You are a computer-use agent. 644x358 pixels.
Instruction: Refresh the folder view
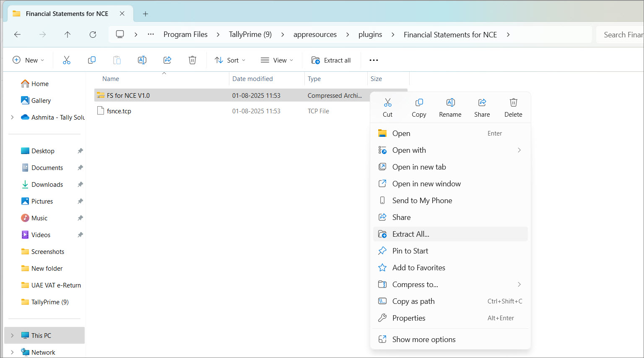click(x=93, y=34)
